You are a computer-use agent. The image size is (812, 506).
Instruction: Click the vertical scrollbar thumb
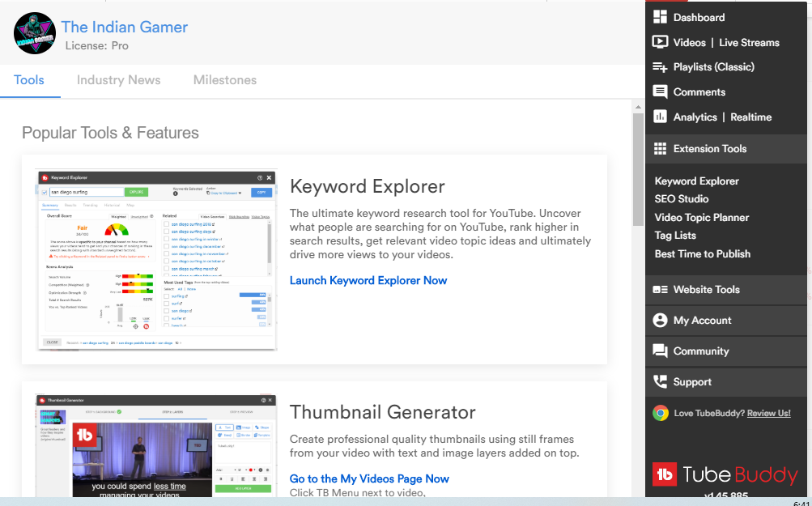pyautogui.click(x=638, y=169)
